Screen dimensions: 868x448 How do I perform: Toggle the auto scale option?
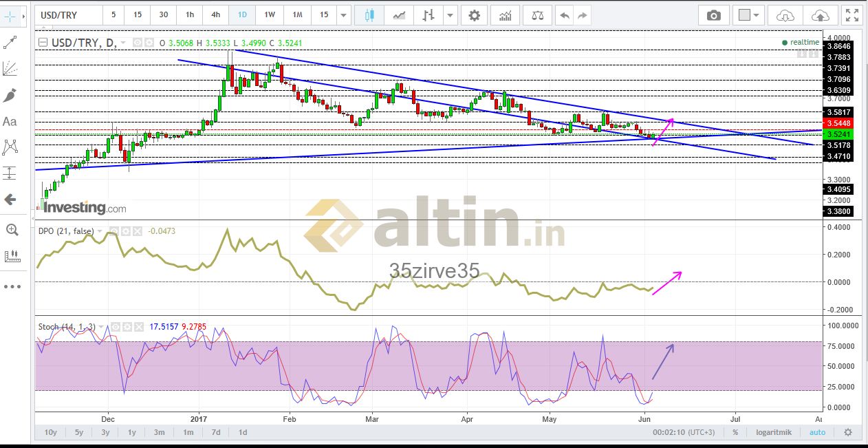817,432
